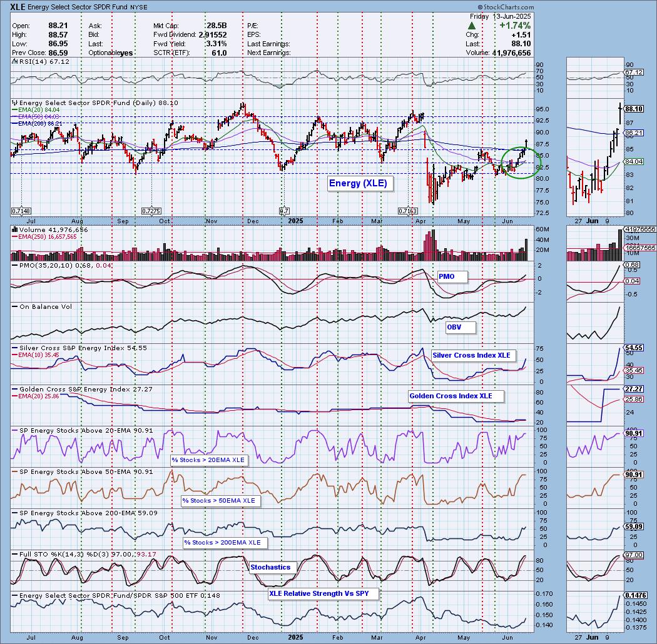Click the 59.09 value tag at right

tap(634, 526)
